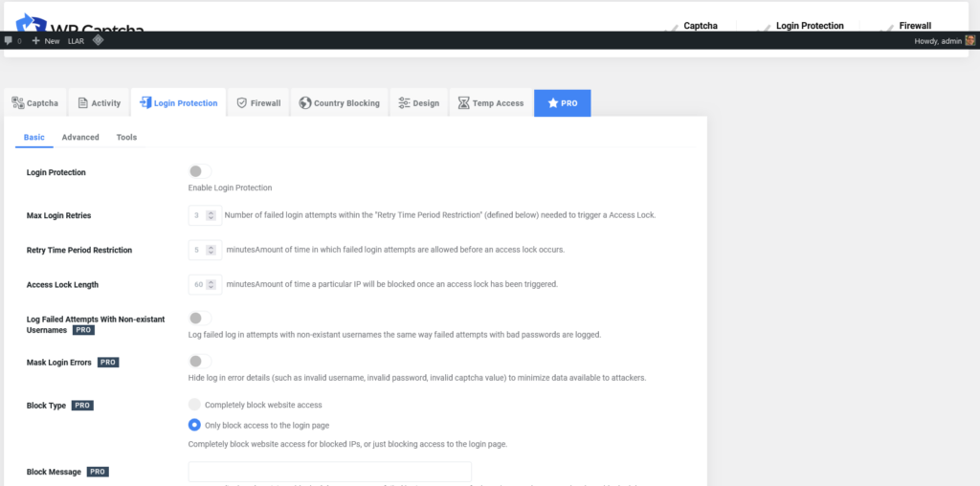Click the admin avatar in admin bar

click(x=970, y=40)
